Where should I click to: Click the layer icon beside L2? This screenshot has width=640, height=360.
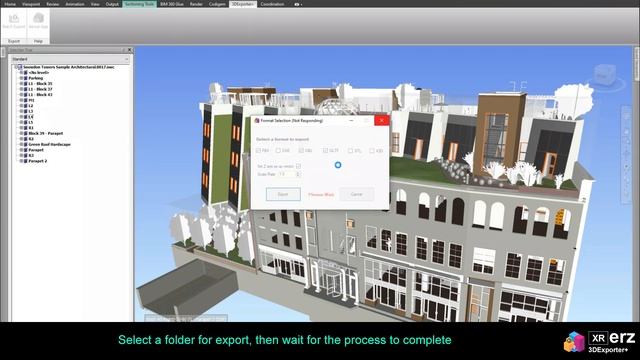point(25,106)
